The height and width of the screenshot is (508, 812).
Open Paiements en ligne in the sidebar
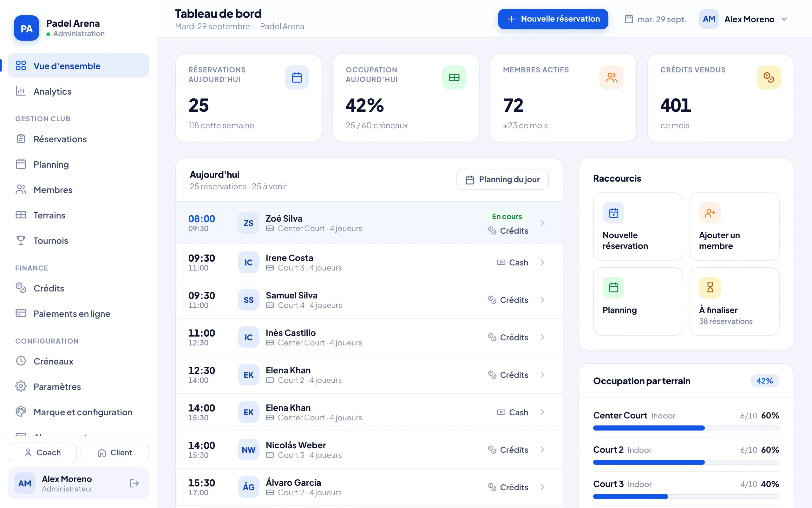[x=78, y=313]
